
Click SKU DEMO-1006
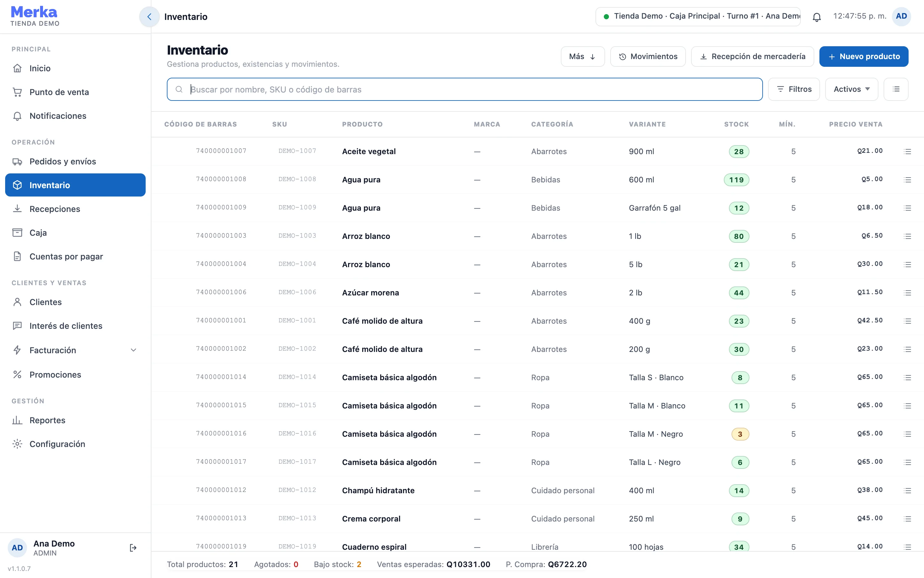pos(297,292)
